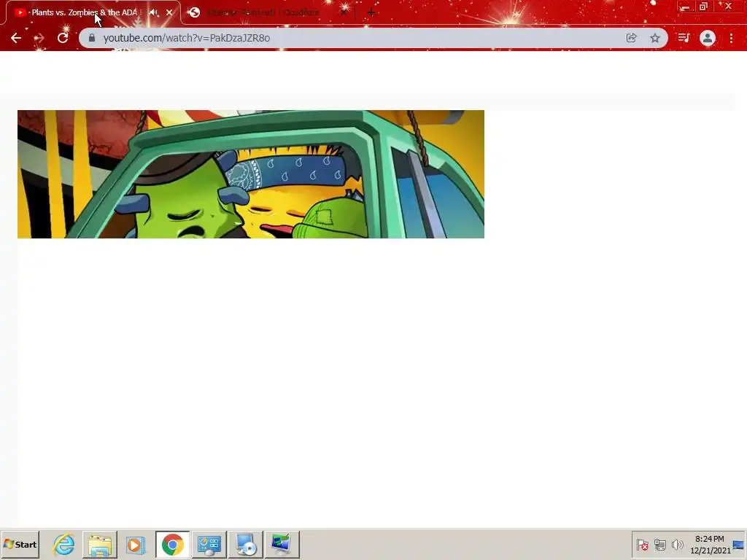Click the 8:24 PM clock in the tray
Image resolution: width=747 pixels, height=560 pixels.
[710, 544]
